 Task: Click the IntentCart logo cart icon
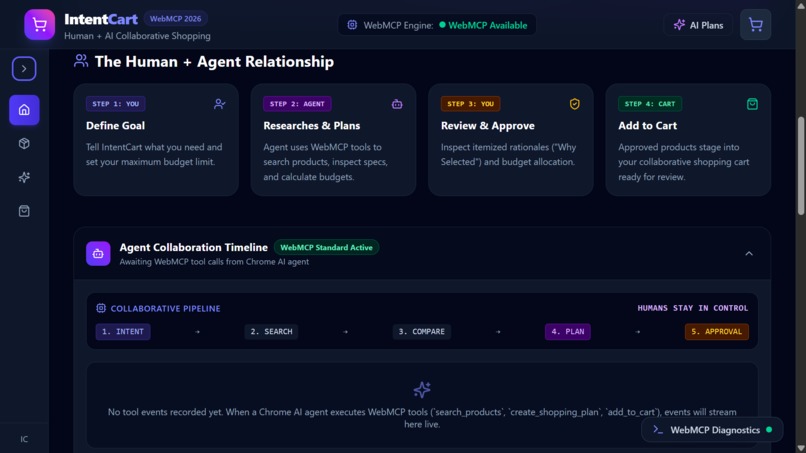click(40, 24)
